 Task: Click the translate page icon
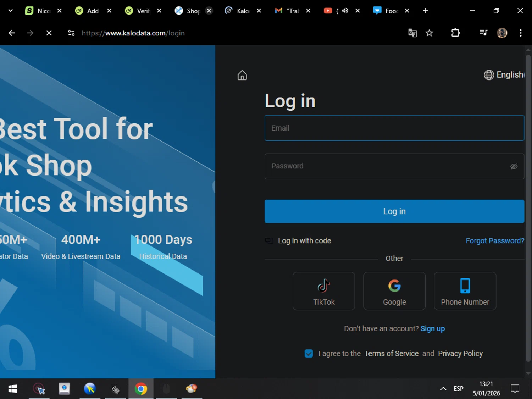coord(412,33)
